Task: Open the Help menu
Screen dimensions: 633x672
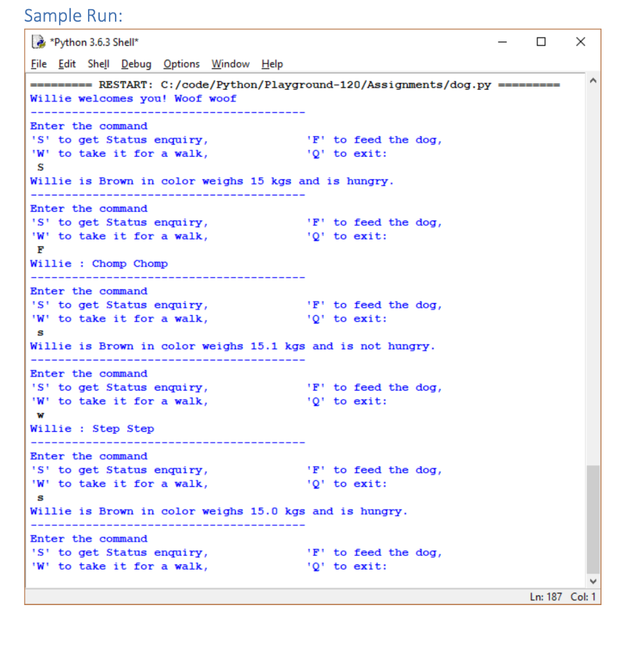Action: pyautogui.click(x=273, y=64)
